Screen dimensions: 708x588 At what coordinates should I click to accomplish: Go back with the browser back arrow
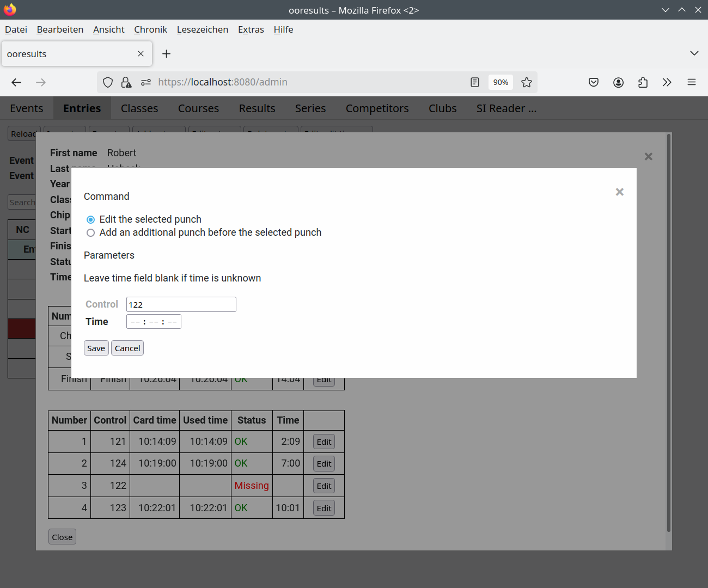tap(16, 82)
